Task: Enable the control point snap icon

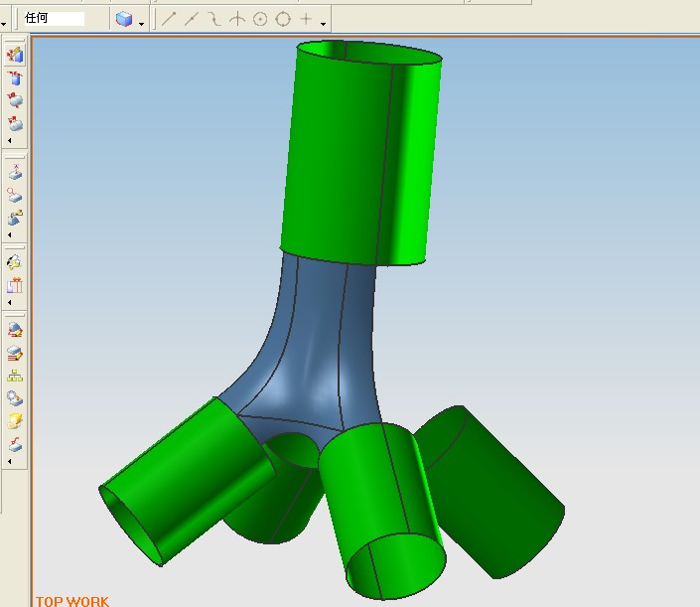Action: (214, 19)
